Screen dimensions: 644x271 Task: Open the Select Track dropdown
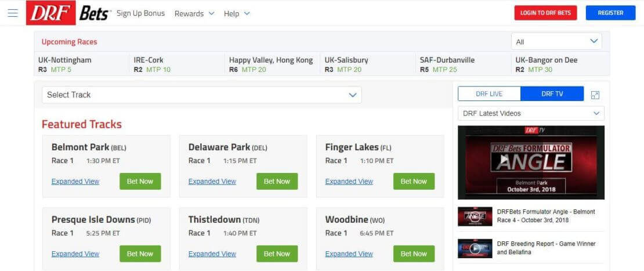(x=202, y=95)
